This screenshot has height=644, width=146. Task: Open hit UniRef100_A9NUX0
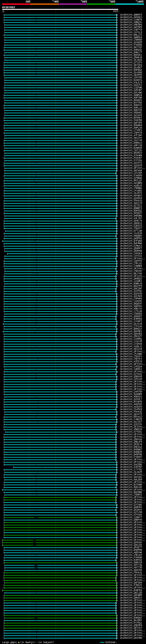pos(131,22)
